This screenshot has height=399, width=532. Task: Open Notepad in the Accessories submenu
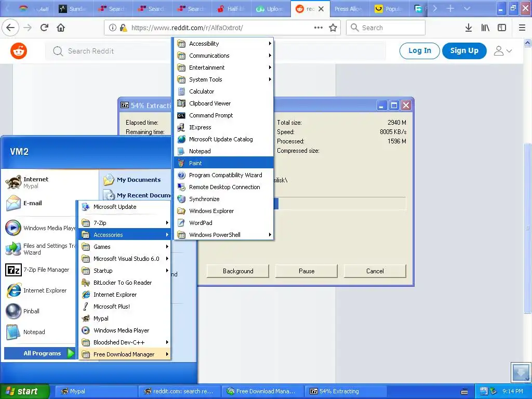coord(223,151)
